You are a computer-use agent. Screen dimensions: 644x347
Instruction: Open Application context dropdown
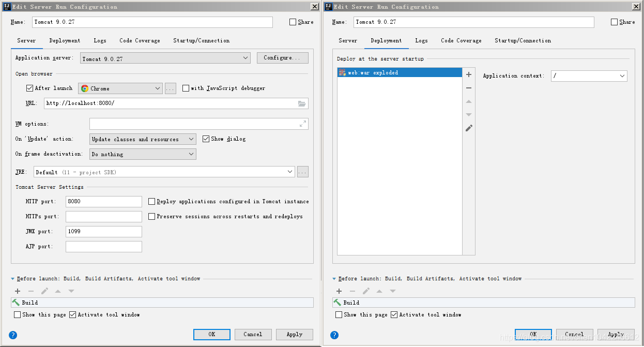(589, 76)
